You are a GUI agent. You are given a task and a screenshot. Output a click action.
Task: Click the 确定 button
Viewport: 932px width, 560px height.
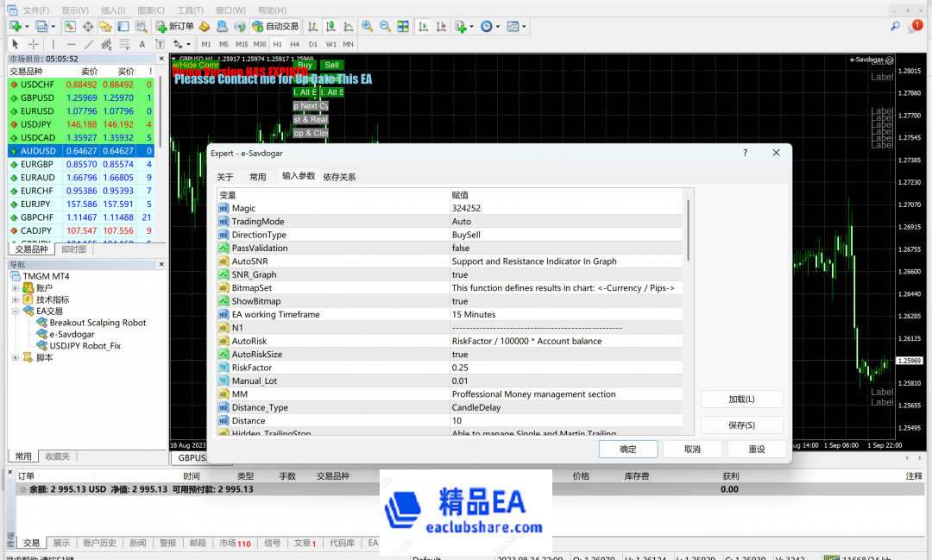coord(628,449)
